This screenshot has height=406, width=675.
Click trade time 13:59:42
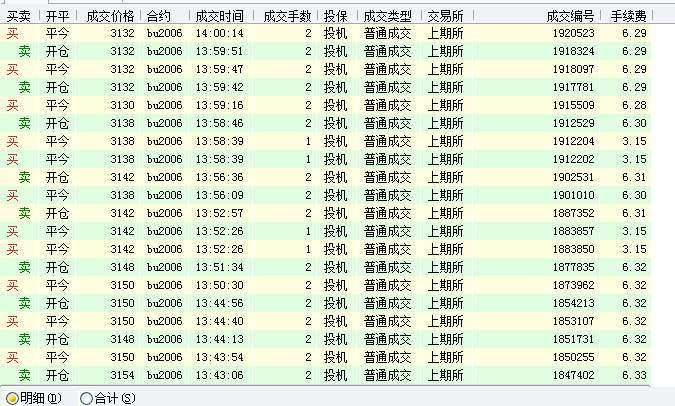[x=220, y=87]
